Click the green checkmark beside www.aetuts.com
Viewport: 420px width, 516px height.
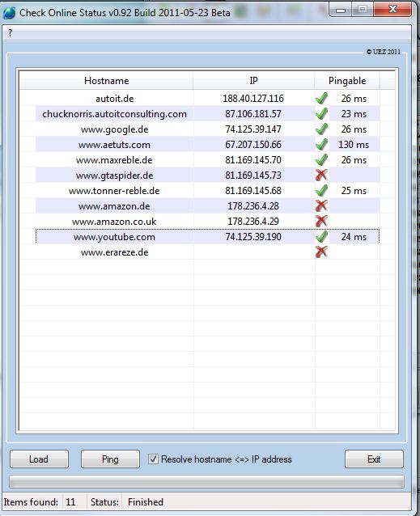[x=321, y=144]
